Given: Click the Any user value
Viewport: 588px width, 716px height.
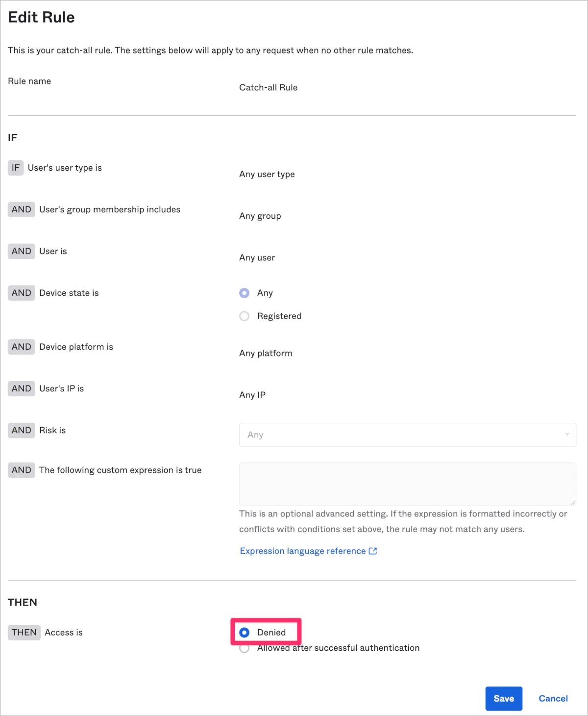Looking at the screenshot, I should [257, 257].
